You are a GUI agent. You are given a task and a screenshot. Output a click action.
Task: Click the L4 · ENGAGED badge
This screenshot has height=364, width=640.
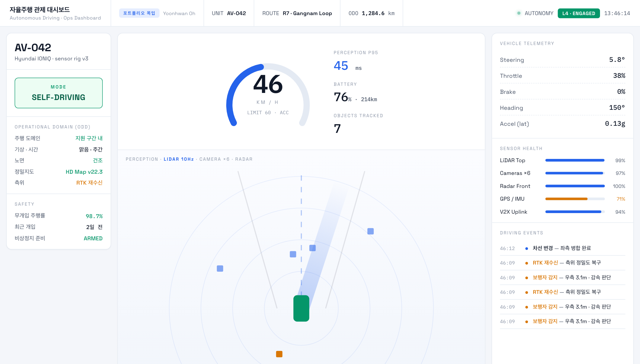pyautogui.click(x=578, y=13)
